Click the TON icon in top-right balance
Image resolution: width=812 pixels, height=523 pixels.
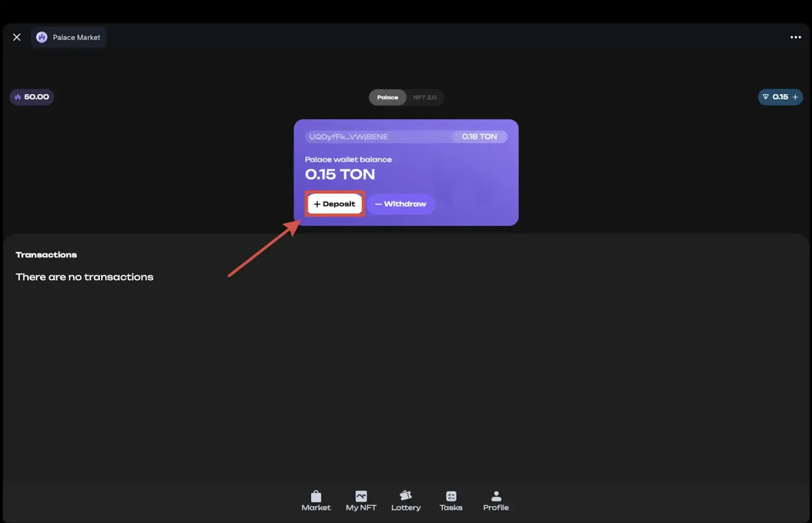[x=766, y=97]
